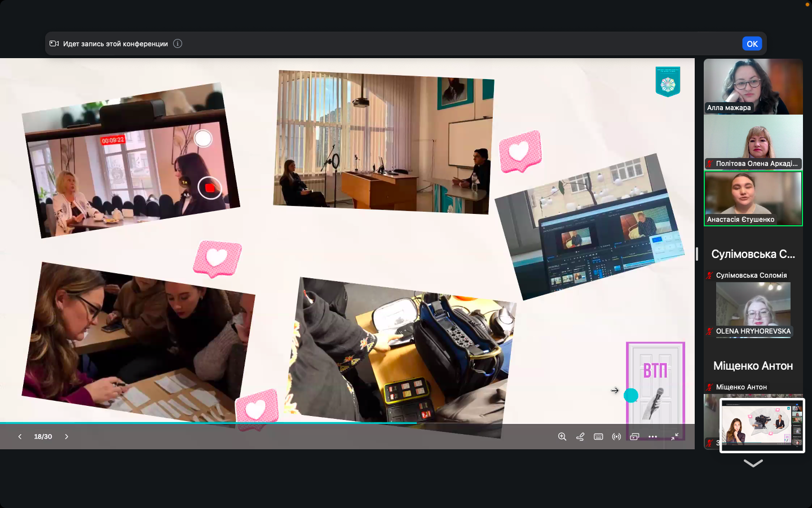Go to the previous slide

click(20, 436)
